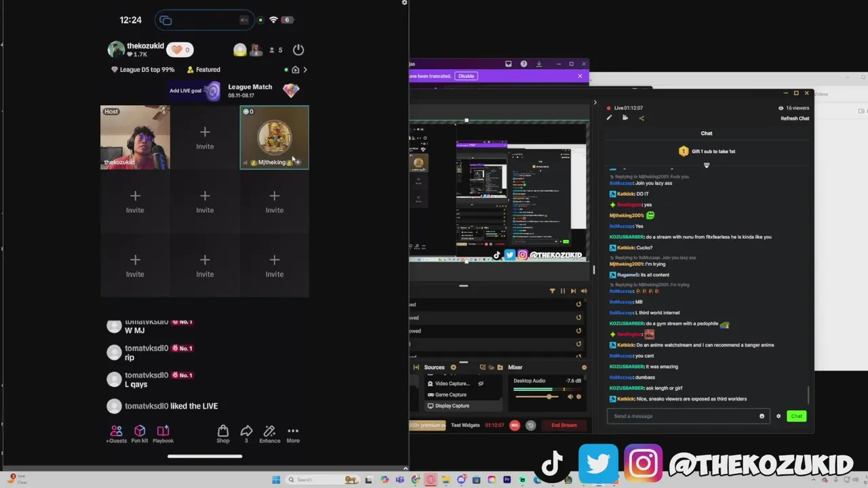Image resolution: width=868 pixels, height=488 pixels.
Task: Skip to next alert
Action: coord(573,291)
